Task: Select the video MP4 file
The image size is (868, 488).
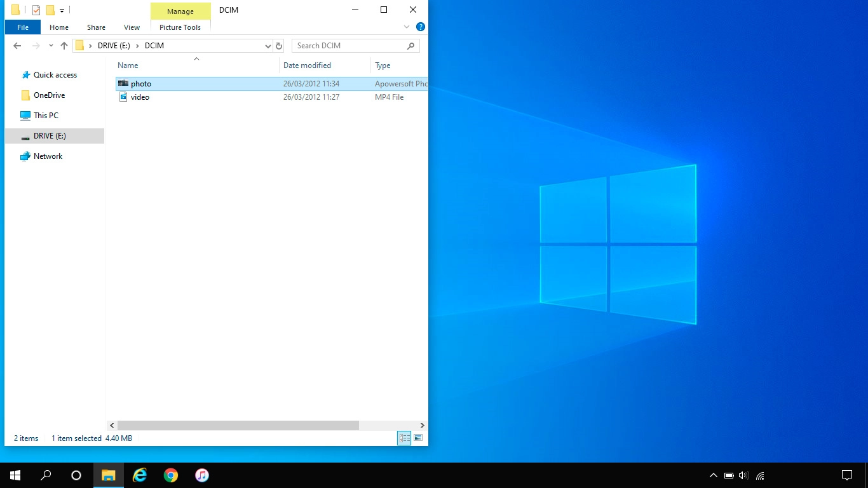Action: (x=140, y=97)
